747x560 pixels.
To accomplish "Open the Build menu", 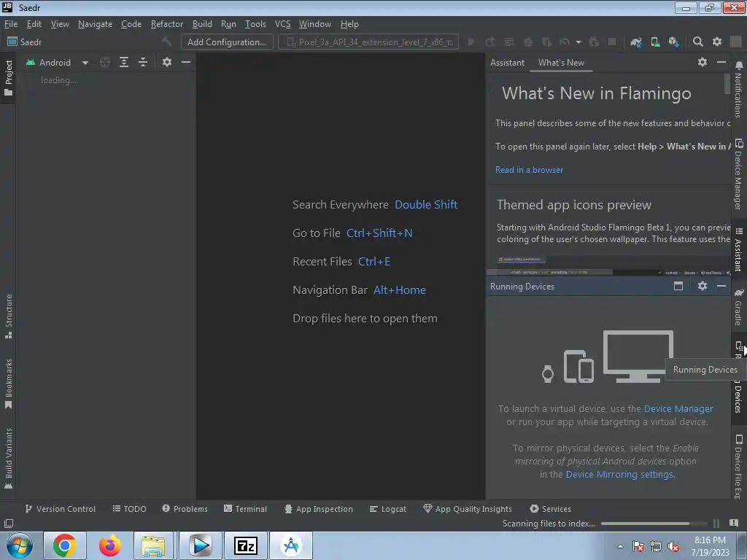I will [x=202, y=24].
